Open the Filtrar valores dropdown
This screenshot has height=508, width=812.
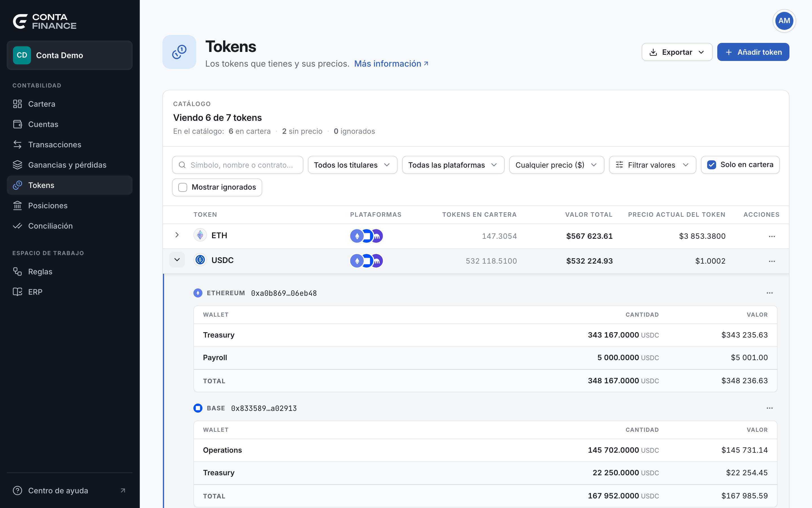(652, 165)
